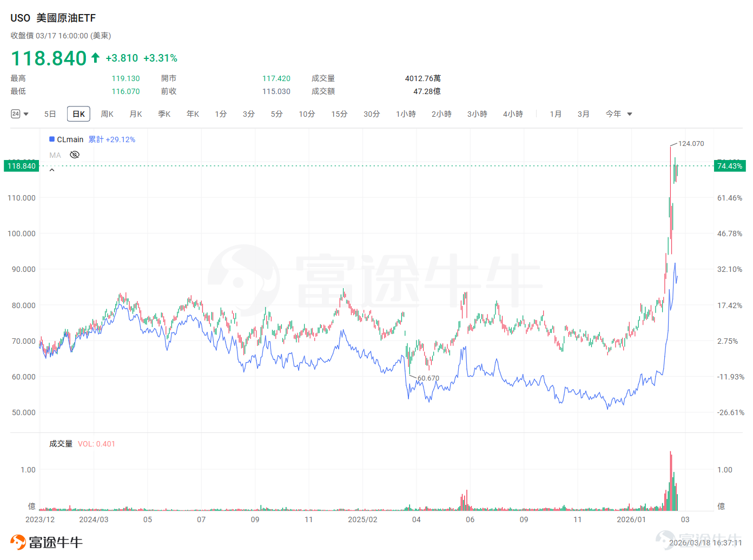Click the USO 美國原油ETF title
This screenshot has height=560, width=753.
pos(53,18)
